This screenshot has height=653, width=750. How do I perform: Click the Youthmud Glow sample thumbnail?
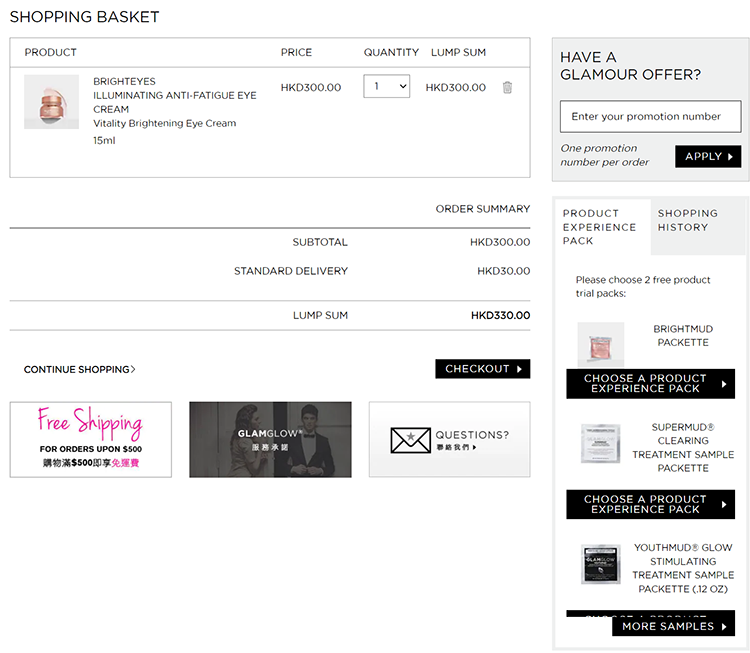pos(601,564)
